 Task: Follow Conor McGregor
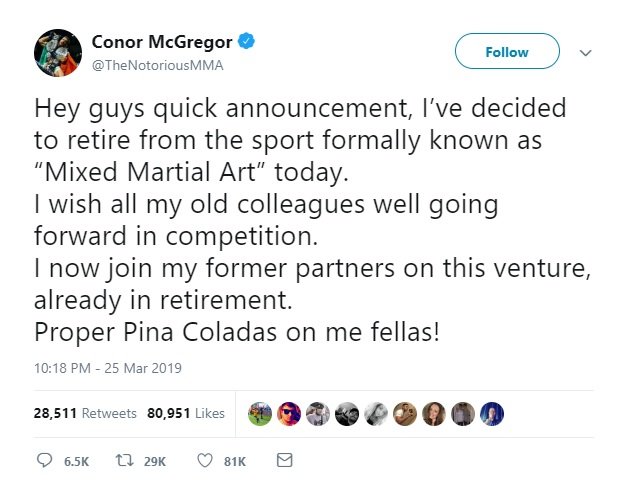coord(507,52)
